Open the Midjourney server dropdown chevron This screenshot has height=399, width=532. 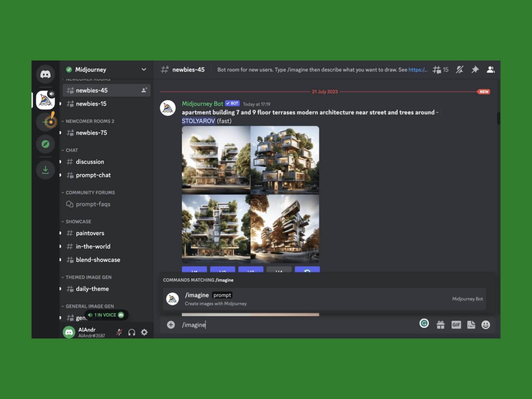(x=144, y=69)
